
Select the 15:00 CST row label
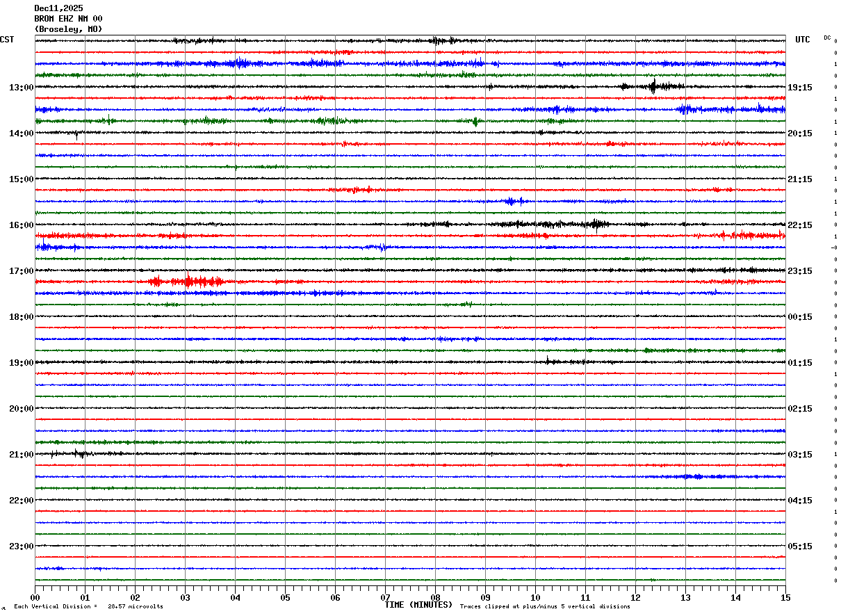click(x=22, y=179)
